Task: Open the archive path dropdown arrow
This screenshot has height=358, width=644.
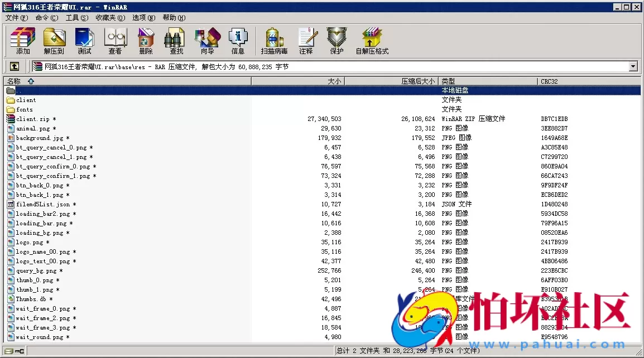Action: pyautogui.click(x=633, y=66)
